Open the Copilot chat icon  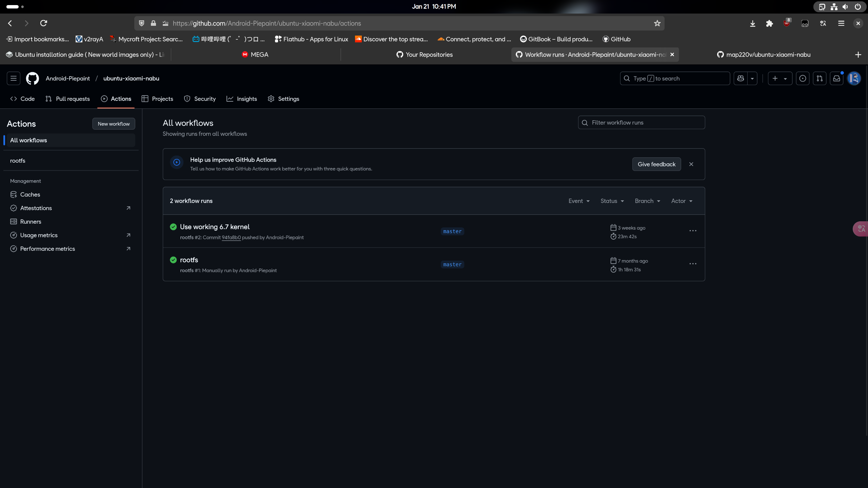741,78
